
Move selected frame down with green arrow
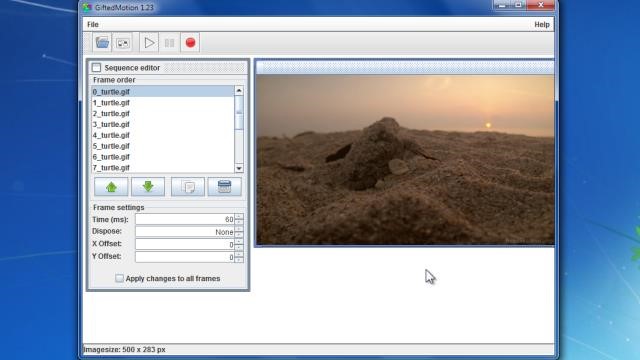click(x=148, y=187)
